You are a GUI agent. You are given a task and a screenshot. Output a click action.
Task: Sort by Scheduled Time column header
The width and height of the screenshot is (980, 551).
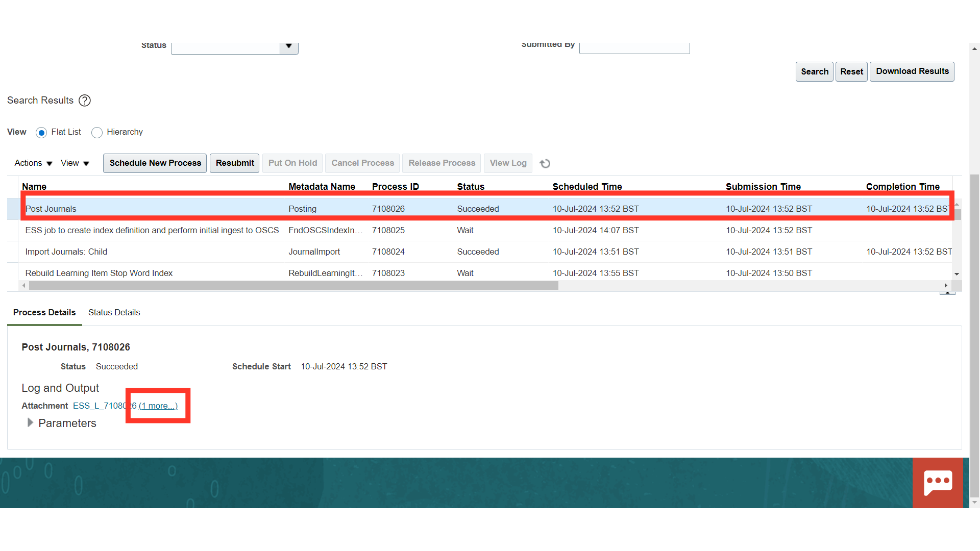click(587, 187)
